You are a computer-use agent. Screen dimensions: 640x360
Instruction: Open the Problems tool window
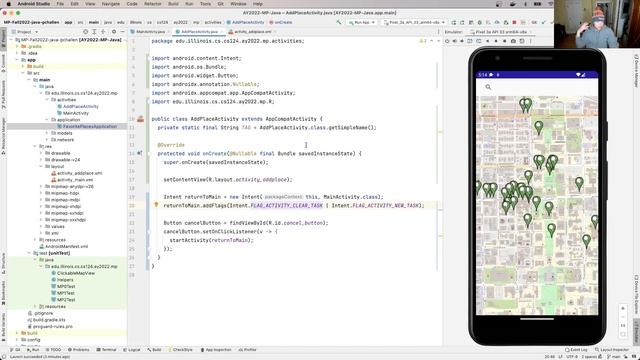(78, 350)
